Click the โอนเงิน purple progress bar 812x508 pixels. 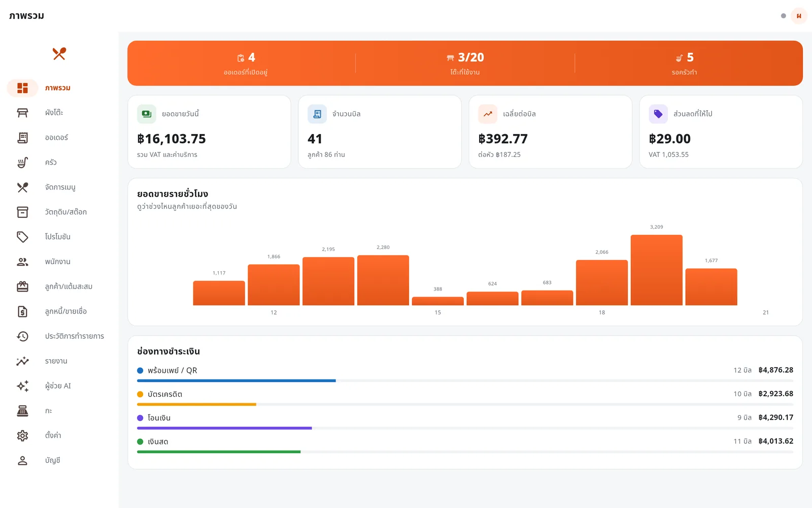click(x=224, y=428)
